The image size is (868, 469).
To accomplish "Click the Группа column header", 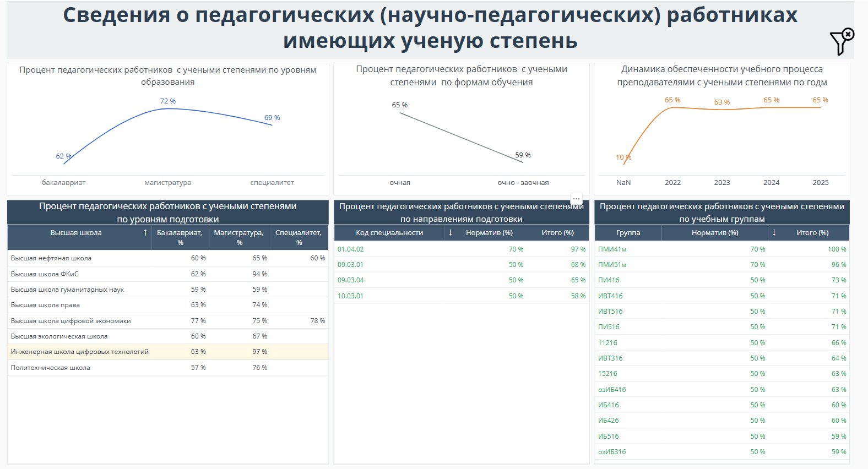I will point(628,233).
